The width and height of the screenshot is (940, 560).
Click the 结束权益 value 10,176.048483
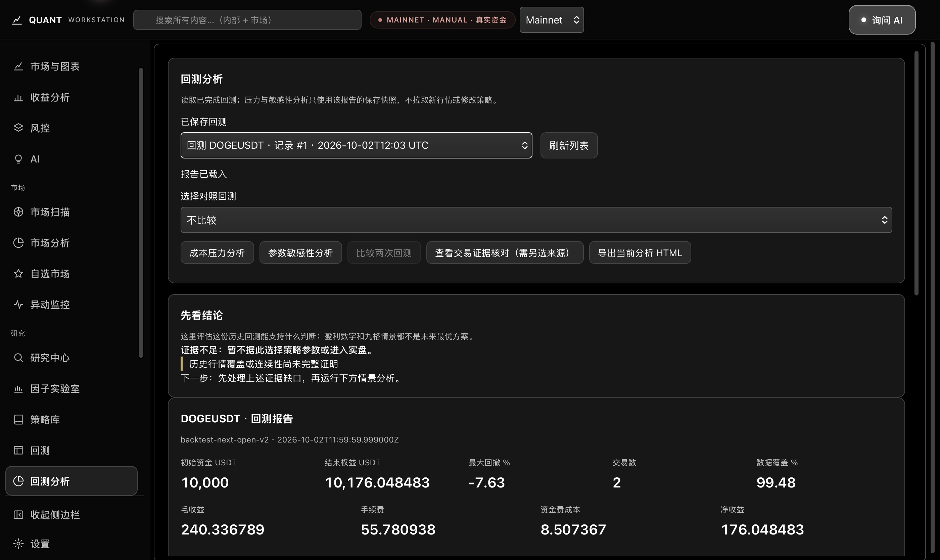pyautogui.click(x=377, y=483)
